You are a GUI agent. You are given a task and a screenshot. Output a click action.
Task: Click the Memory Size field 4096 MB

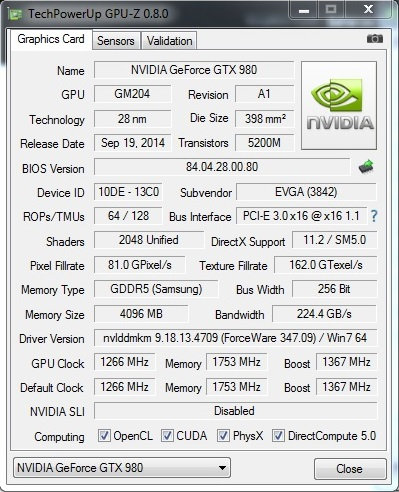click(x=141, y=314)
